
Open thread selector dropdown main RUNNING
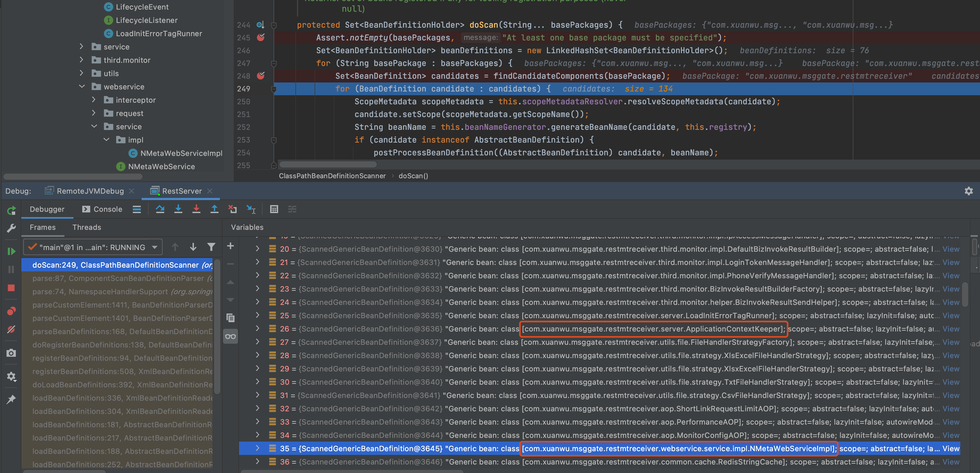(93, 247)
